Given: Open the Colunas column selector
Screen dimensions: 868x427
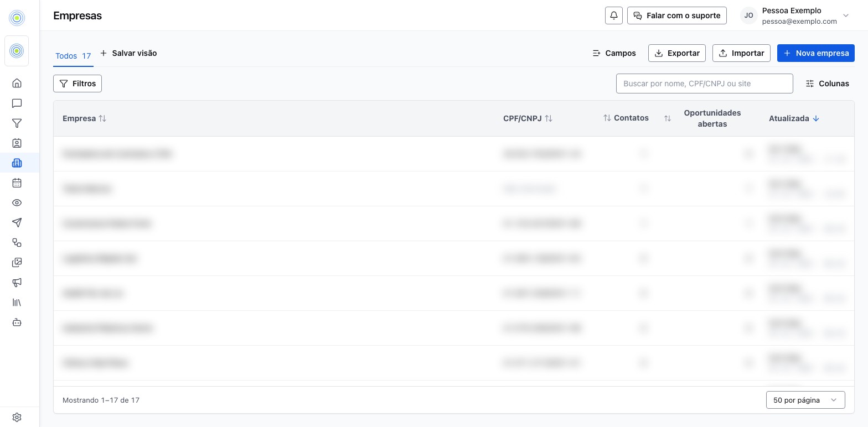Looking at the screenshot, I should [x=827, y=84].
